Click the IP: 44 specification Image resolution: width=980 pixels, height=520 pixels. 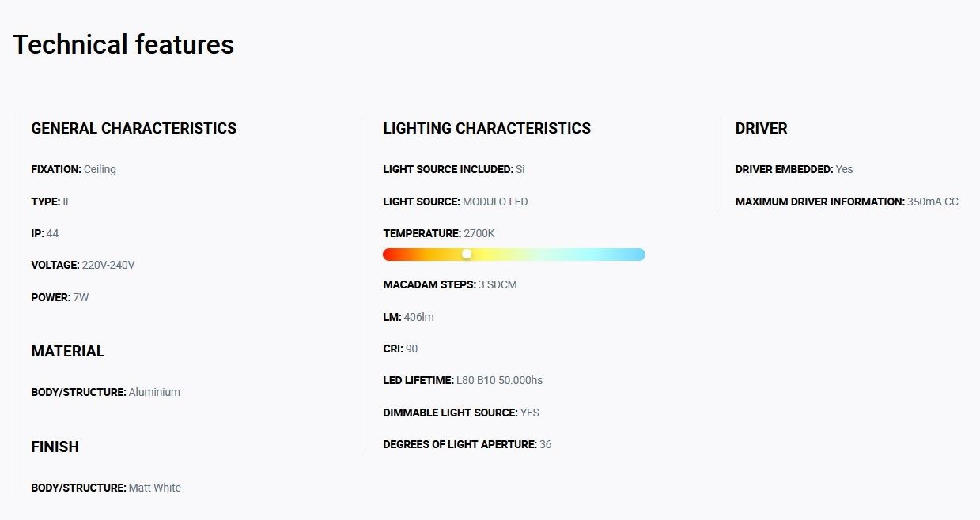pyautogui.click(x=45, y=233)
